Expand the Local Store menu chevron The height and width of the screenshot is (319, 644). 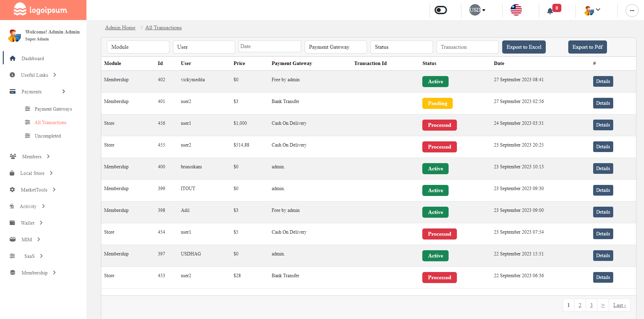[51, 173]
